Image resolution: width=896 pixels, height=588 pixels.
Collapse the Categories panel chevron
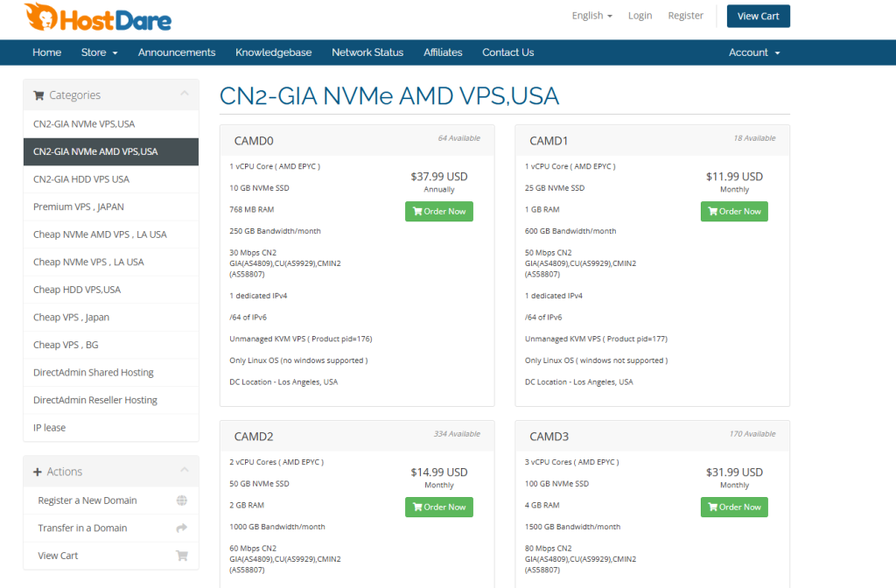pos(184,93)
